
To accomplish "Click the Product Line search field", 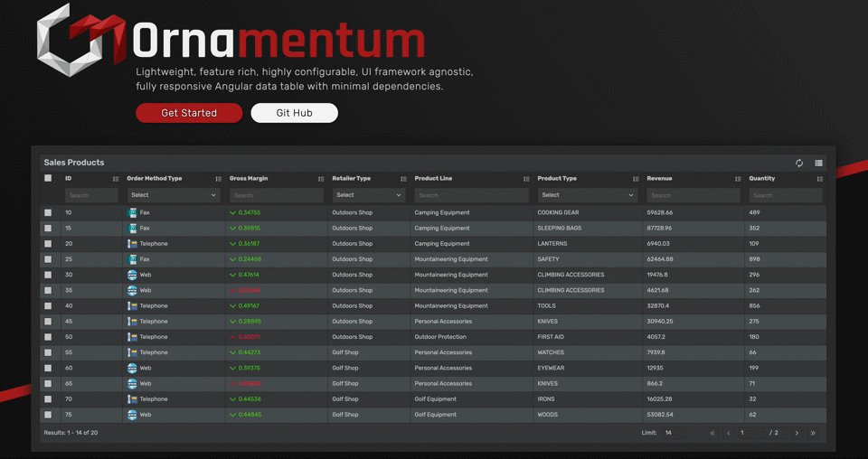I will (472, 195).
